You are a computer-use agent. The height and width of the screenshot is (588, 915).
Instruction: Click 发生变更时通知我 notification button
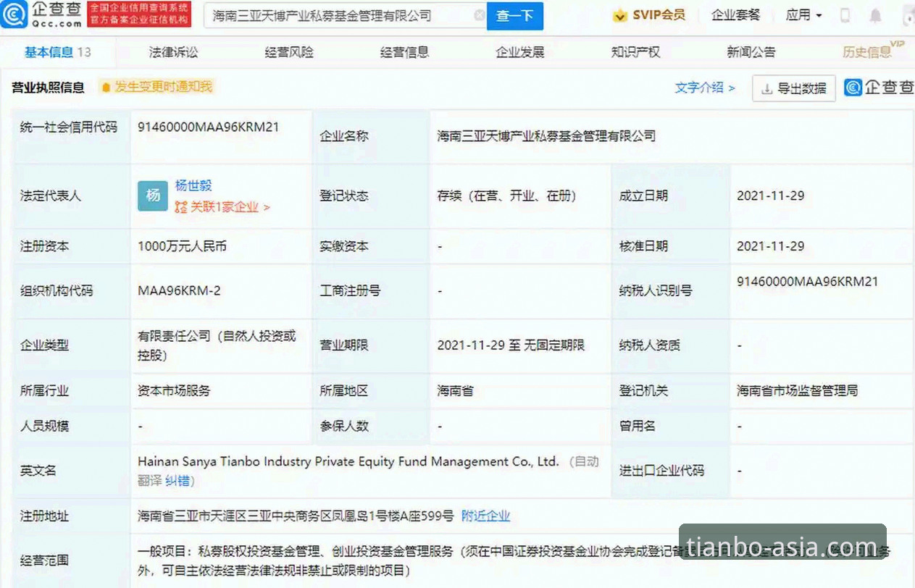point(156,87)
